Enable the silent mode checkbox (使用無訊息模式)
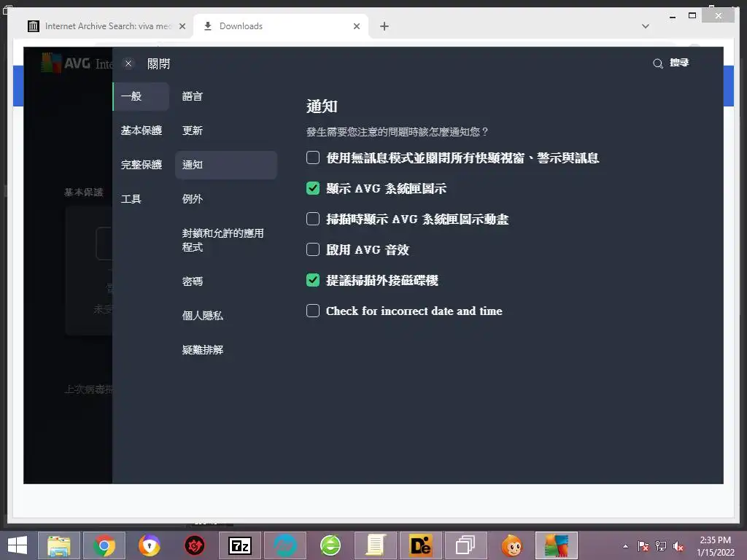747x560 pixels. [313, 157]
